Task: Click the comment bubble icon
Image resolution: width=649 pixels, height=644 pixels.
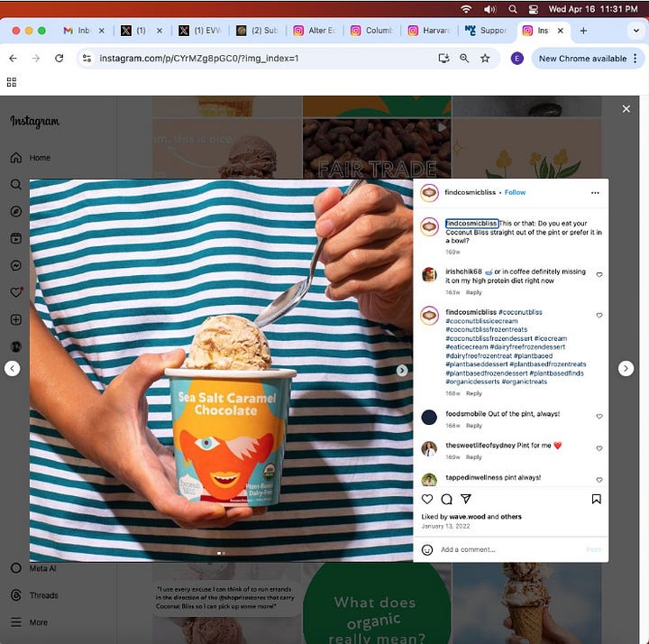Action: click(x=446, y=499)
